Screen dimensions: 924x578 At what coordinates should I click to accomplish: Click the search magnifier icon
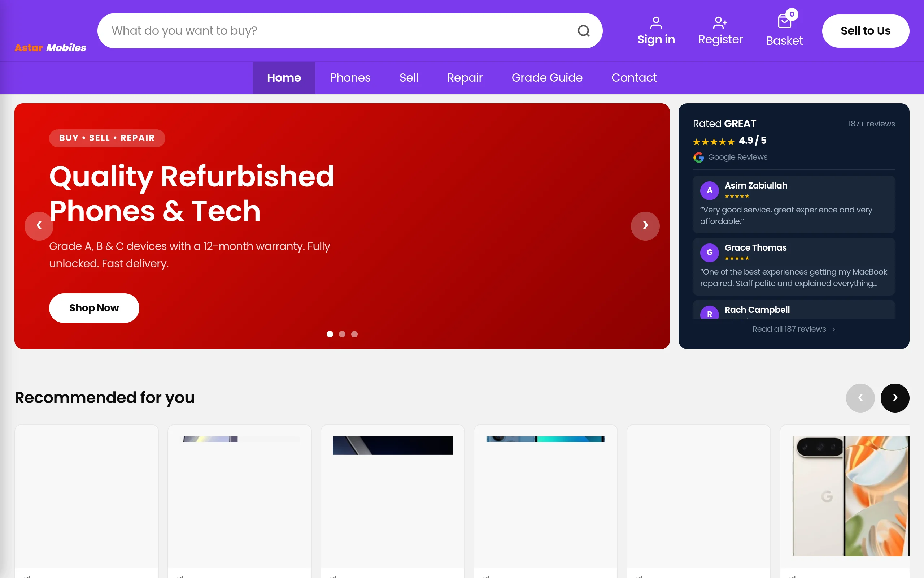pyautogui.click(x=583, y=31)
